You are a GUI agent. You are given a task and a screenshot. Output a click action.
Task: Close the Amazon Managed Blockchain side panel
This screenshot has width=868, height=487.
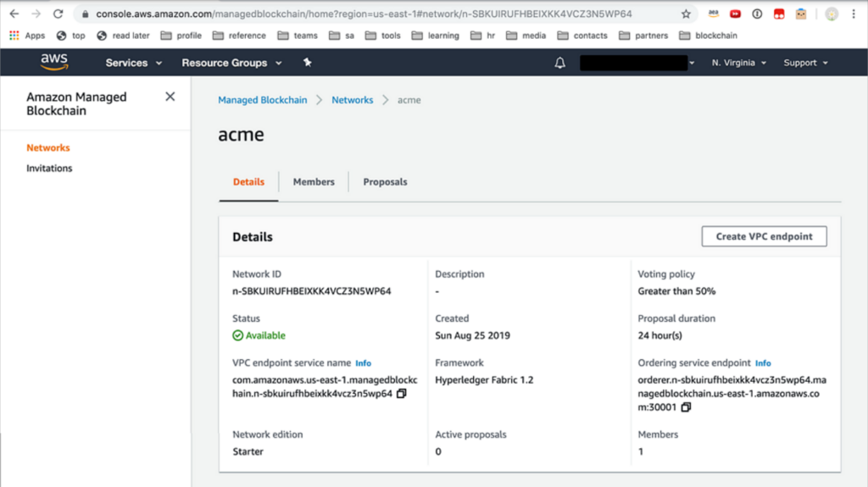pos(170,97)
